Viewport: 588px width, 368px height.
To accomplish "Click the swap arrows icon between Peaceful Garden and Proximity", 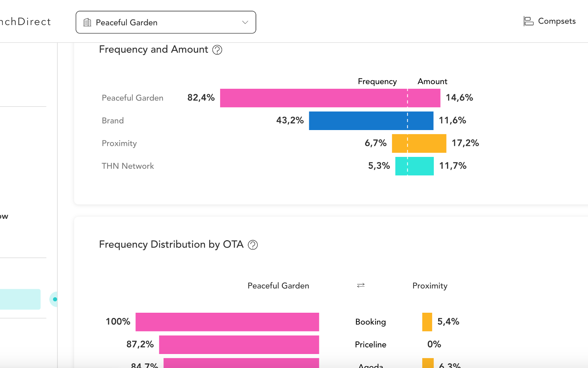I will coord(361,285).
